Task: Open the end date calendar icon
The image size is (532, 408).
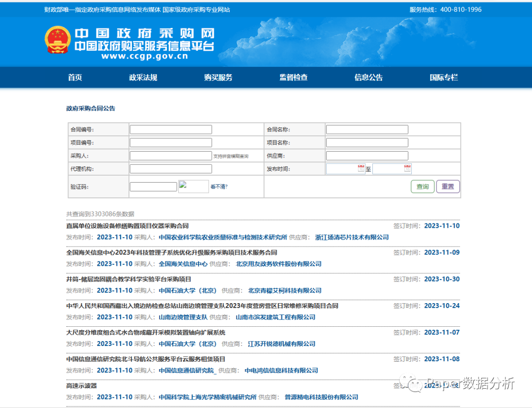Action: click(407, 168)
